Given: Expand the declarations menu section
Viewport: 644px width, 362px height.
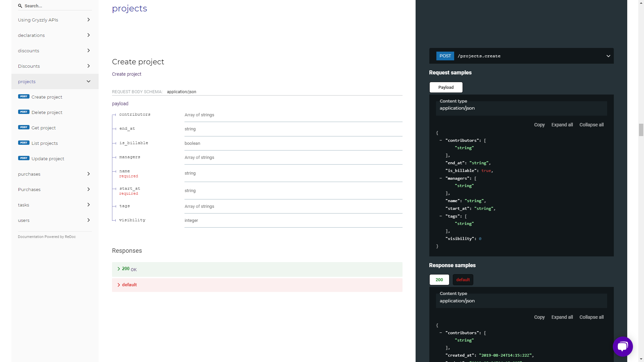Looking at the screenshot, I should pos(55,35).
